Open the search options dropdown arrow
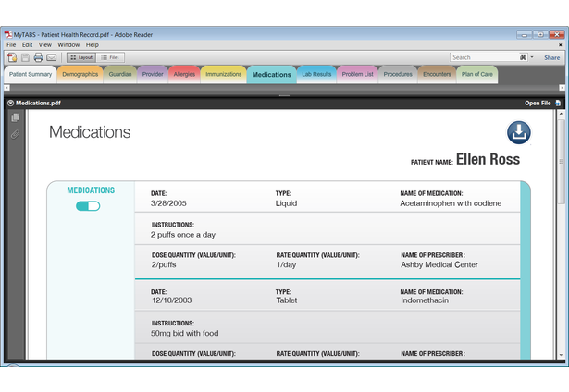Screen dimensions: 569x392 532,57
